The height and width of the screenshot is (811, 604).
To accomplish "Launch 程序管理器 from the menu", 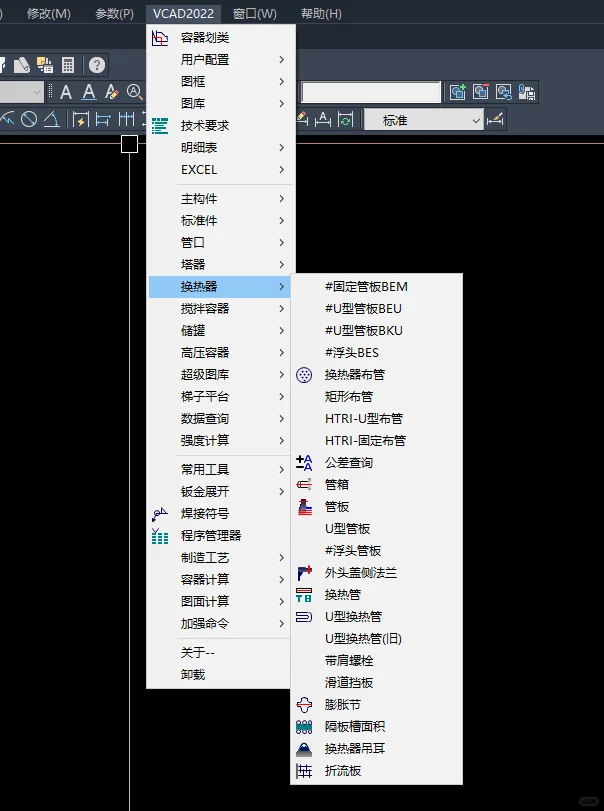I will point(221,535).
